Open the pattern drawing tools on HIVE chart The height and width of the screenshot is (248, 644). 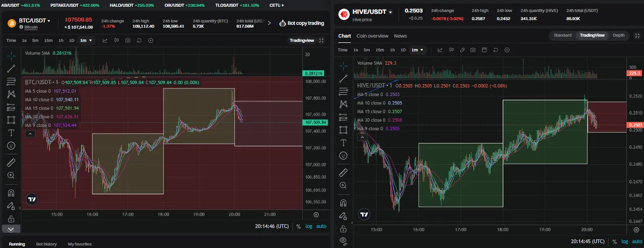coord(344,104)
